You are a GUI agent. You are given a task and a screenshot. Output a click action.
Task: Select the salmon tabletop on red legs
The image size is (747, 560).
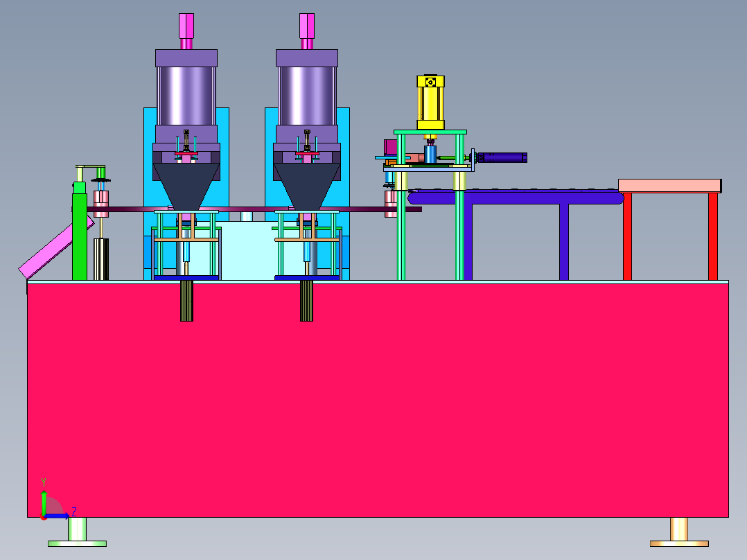coord(670,186)
